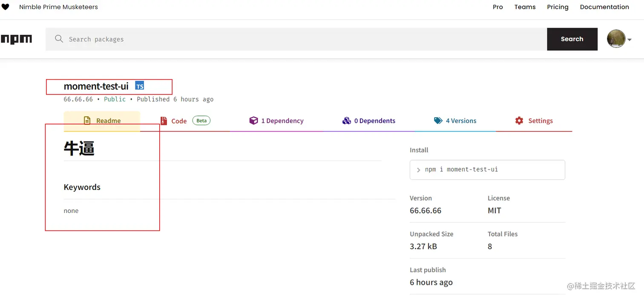Screen dimensions: 644x299
Task: Click the 3.27 kB unpacked size
Action: pyautogui.click(x=423, y=246)
